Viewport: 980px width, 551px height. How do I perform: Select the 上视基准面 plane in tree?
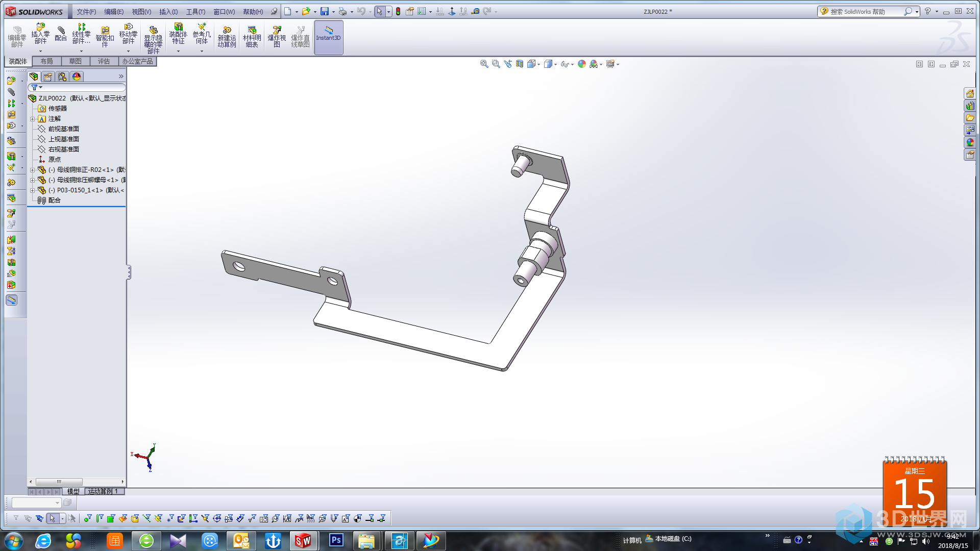pyautogui.click(x=63, y=139)
